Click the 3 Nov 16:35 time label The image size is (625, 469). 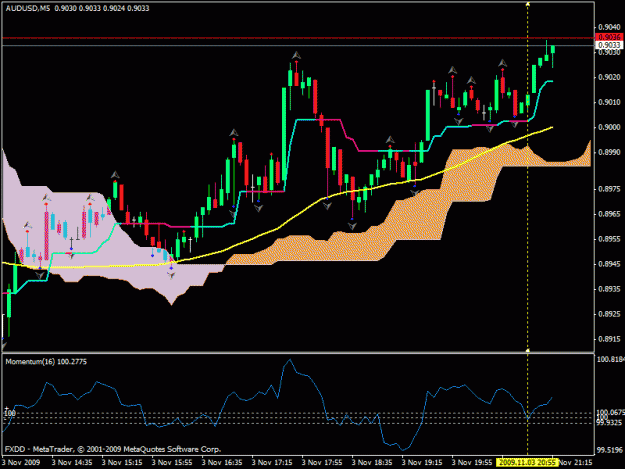[222, 463]
